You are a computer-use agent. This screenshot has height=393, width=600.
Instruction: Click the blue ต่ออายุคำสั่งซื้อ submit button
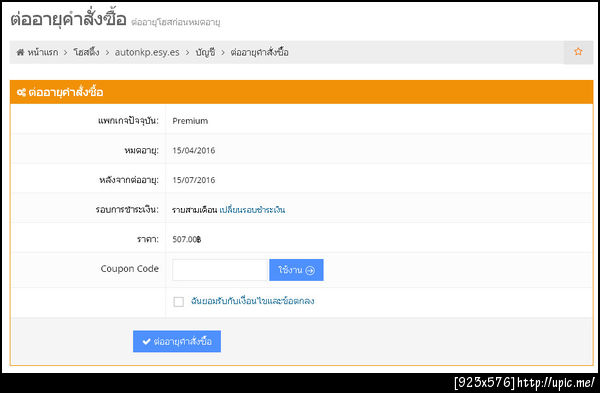coord(177,341)
